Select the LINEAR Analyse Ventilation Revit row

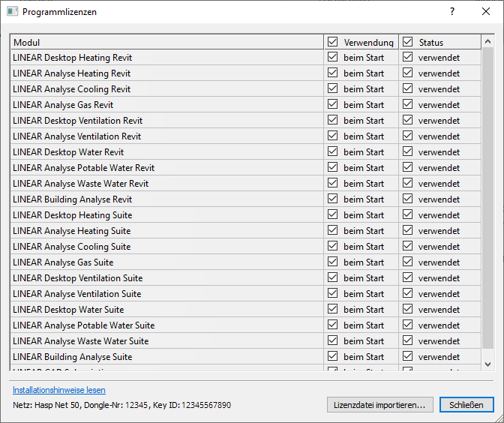(x=246, y=136)
